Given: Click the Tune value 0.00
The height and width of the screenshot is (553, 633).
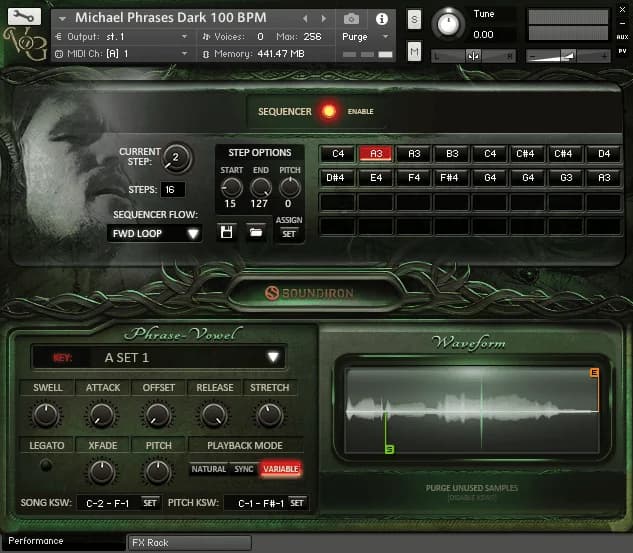Looking at the screenshot, I should pyautogui.click(x=483, y=35).
